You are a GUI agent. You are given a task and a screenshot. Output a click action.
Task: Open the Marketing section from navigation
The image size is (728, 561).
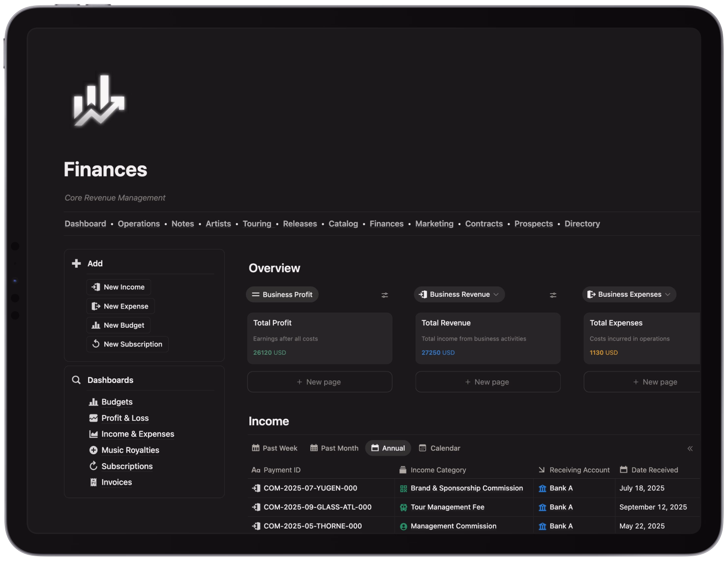434,223
